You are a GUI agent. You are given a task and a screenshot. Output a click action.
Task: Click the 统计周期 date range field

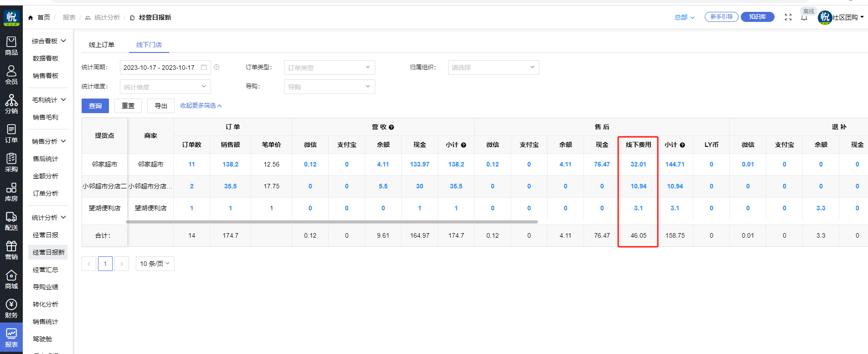[165, 68]
